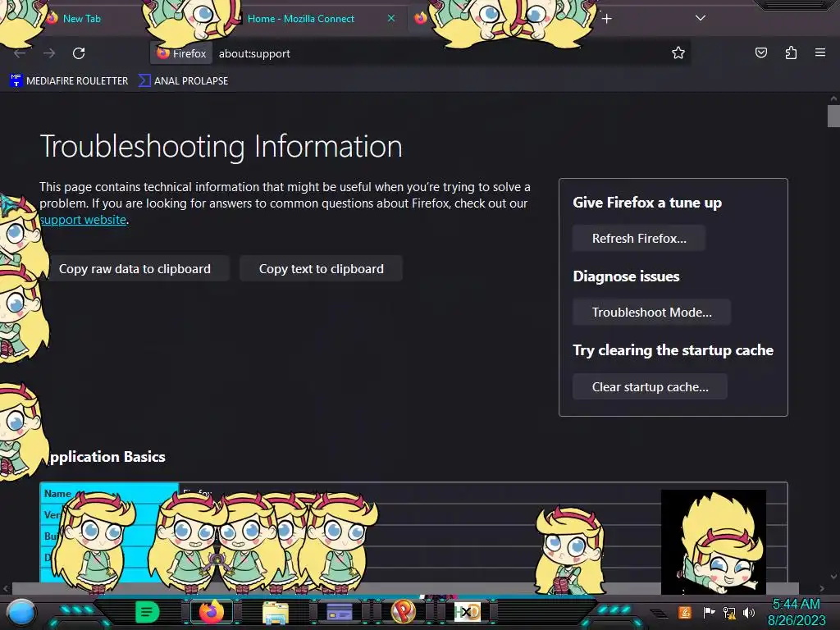Click the Refresh Firefox... button
Screen dimensions: 840x630
[x=639, y=239]
